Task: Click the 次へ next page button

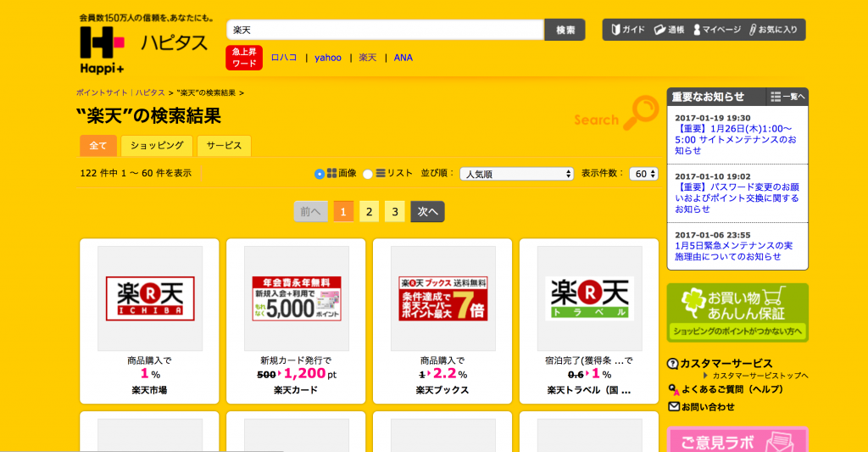Action: [x=427, y=212]
